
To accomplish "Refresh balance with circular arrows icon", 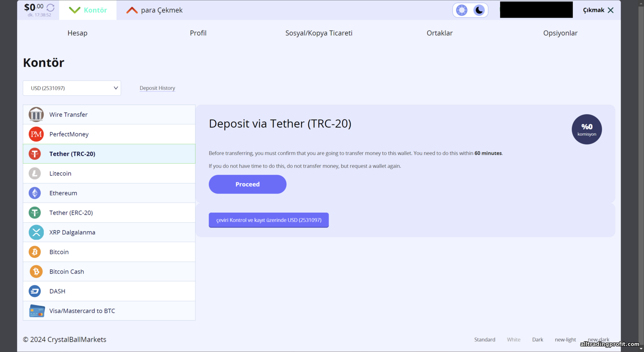I will tap(50, 8).
